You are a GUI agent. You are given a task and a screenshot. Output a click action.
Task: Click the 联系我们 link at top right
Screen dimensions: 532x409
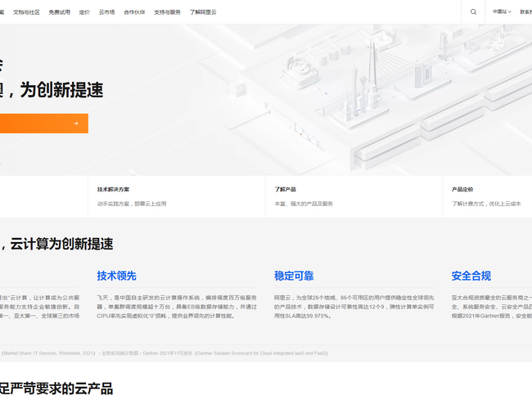525,12
